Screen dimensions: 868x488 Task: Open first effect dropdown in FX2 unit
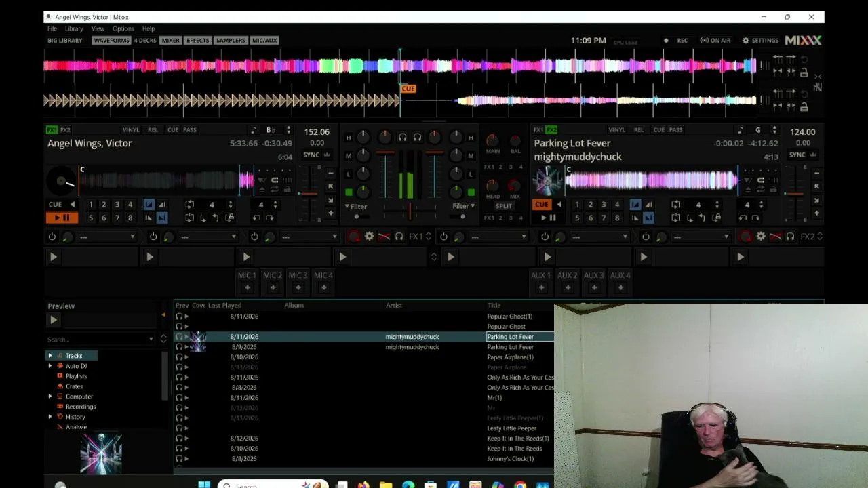click(500, 237)
